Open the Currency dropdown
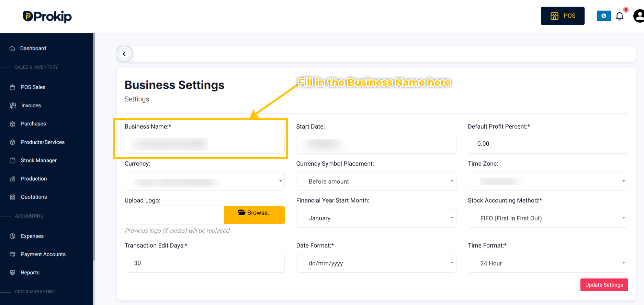This screenshot has width=644, height=305. tap(204, 181)
